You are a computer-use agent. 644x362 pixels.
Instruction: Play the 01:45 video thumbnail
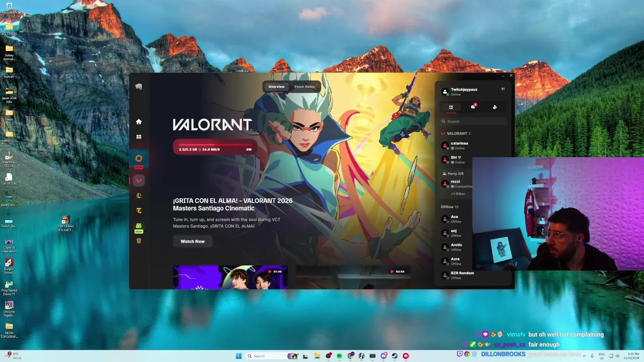click(x=230, y=277)
